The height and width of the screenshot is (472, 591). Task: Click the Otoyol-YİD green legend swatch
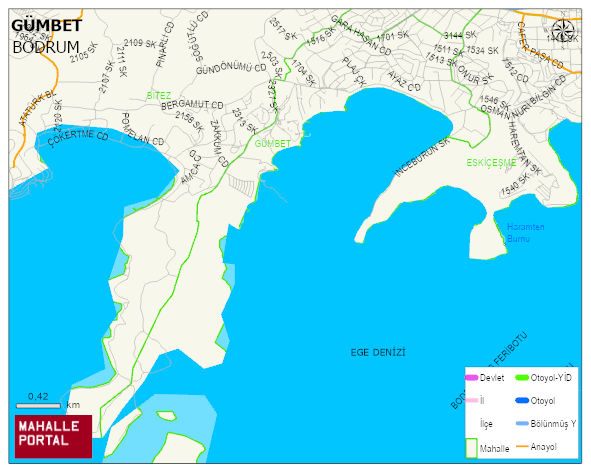click(522, 377)
